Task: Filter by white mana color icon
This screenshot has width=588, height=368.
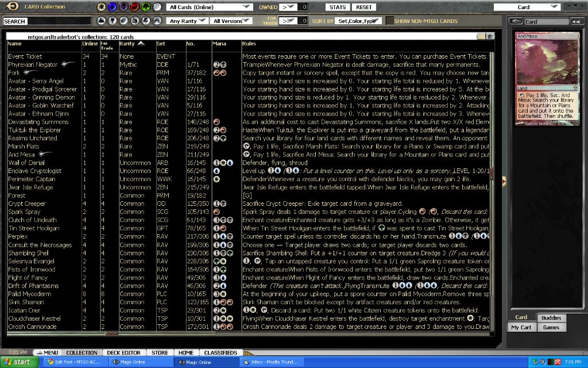Action: point(102,7)
